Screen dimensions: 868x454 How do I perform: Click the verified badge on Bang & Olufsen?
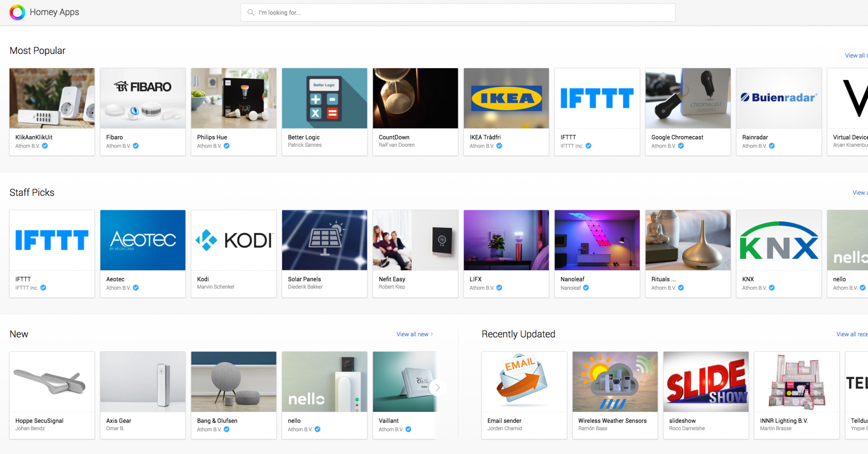click(227, 429)
